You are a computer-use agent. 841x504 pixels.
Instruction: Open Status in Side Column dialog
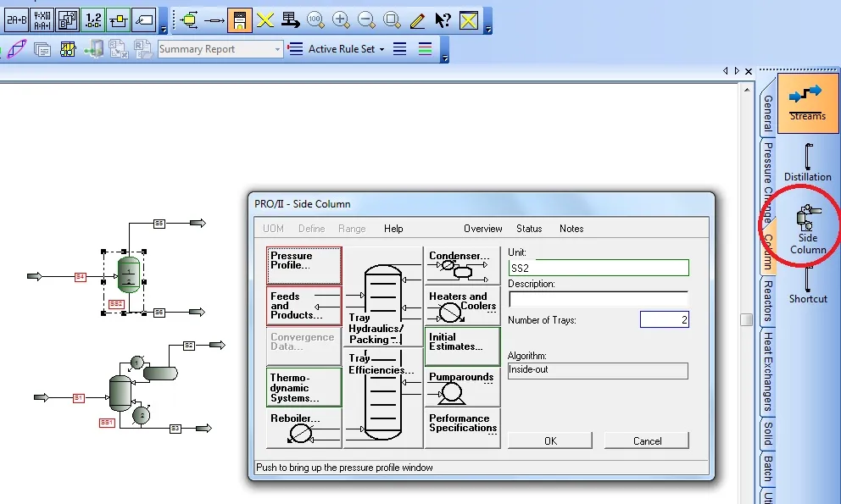(x=529, y=229)
